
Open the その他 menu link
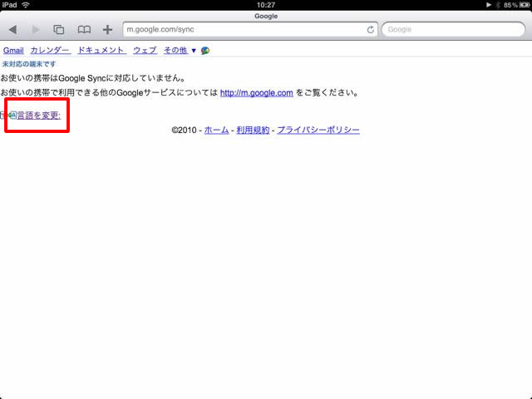pyautogui.click(x=175, y=51)
